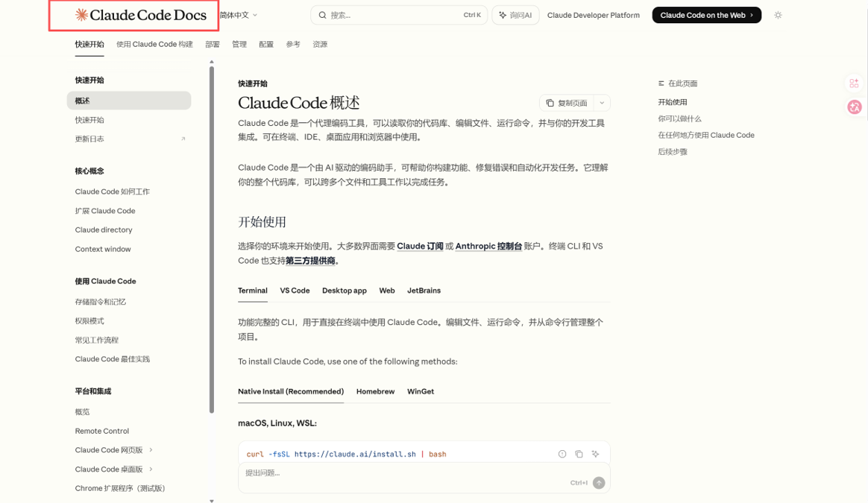Viewport: 868px width, 503px height.
Task: Copy the curl install command
Action: 579,454
